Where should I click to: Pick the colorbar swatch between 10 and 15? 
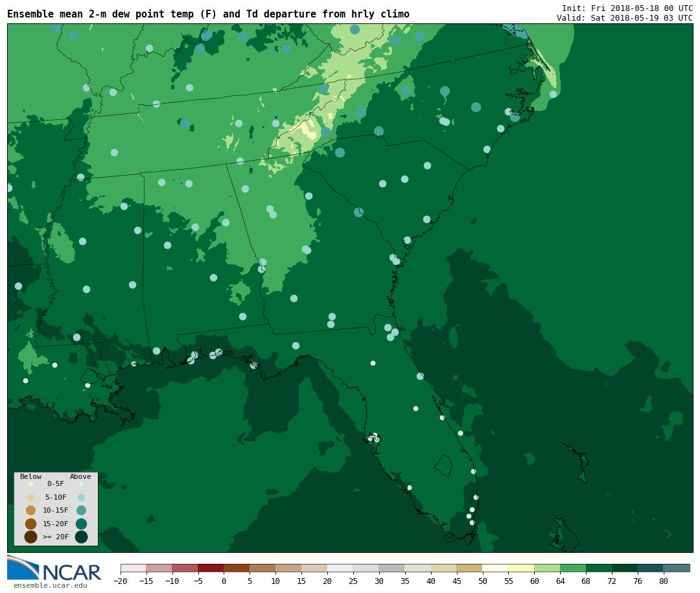click(x=288, y=568)
